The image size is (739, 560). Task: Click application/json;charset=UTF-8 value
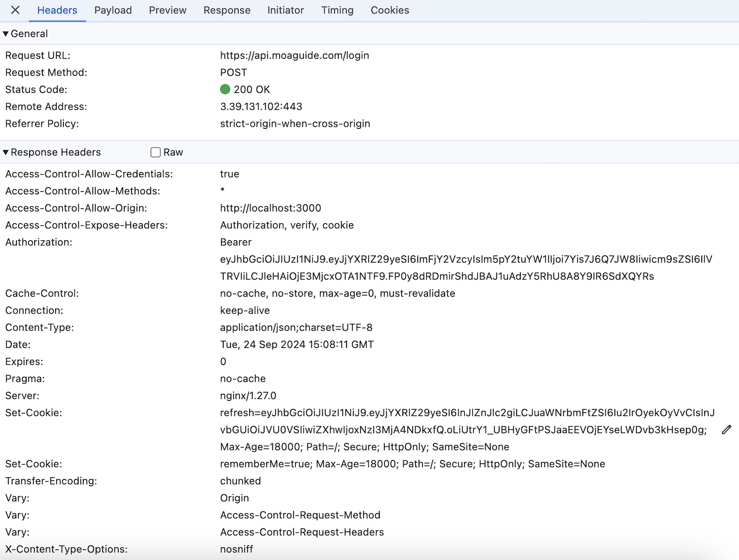[296, 328]
